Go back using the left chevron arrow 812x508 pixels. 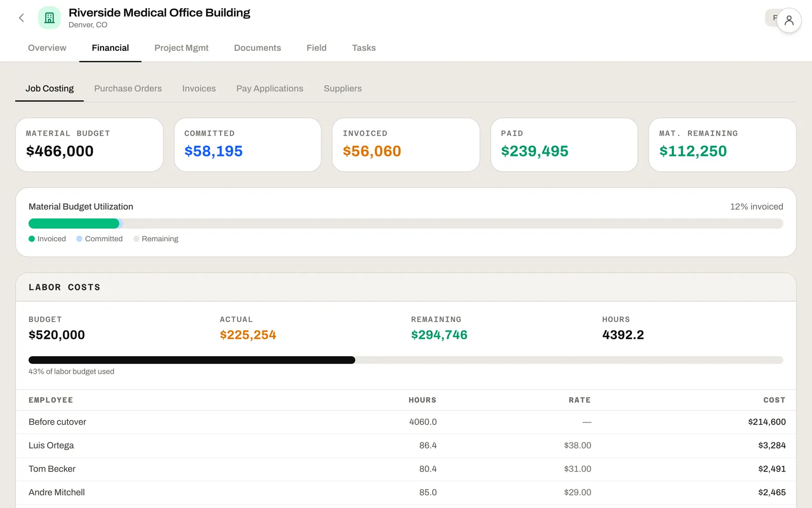click(21, 18)
